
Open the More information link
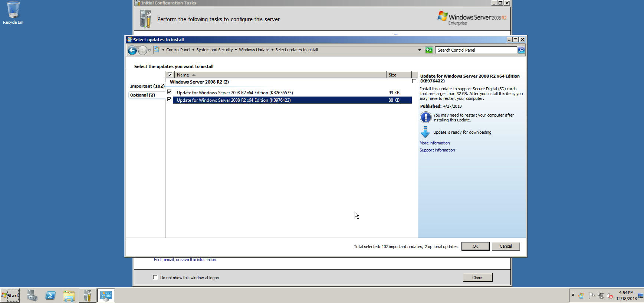click(434, 143)
